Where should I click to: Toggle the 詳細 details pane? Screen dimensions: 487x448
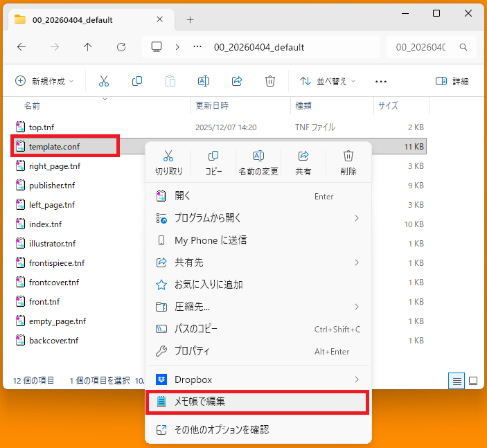pos(452,81)
